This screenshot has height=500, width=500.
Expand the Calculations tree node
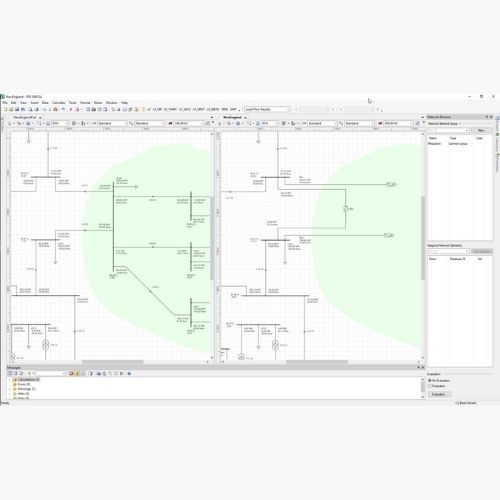(x=10, y=380)
